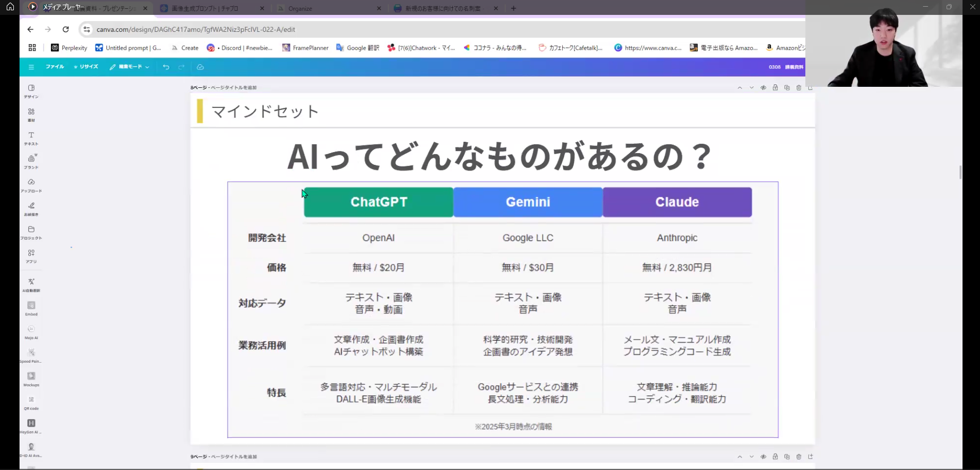The image size is (980, 470).
Task: Delete page 9 with the trash icon
Action: point(799,457)
